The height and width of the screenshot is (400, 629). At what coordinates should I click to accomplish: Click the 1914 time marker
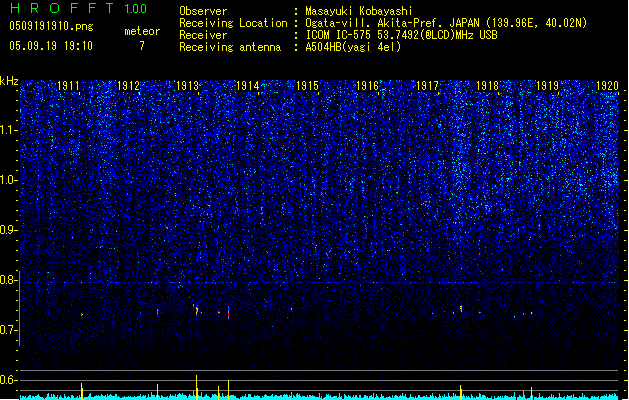tap(248, 86)
